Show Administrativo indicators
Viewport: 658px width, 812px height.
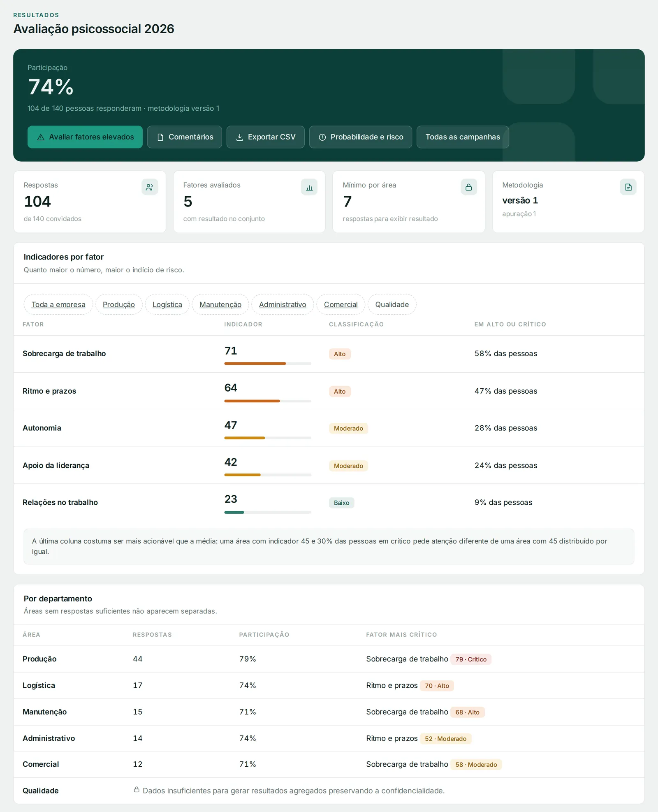pyautogui.click(x=283, y=304)
